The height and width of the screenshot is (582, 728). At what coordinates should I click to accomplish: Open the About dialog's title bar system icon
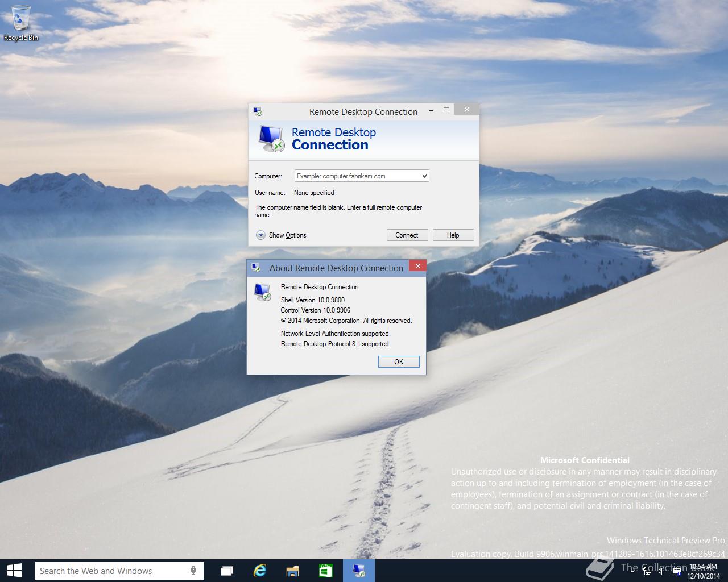click(x=256, y=268)
